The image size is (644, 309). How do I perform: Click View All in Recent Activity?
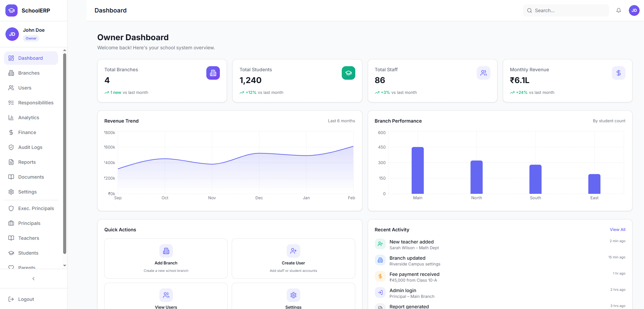[x=617, y=230]
